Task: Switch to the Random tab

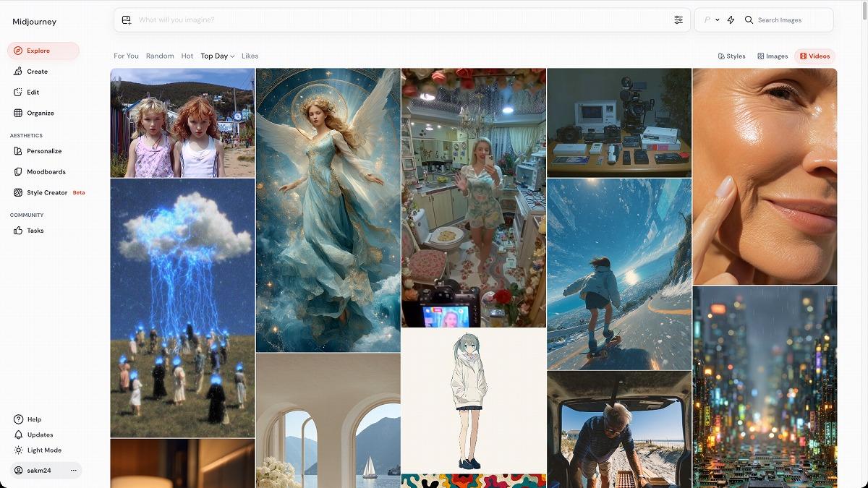Action: (160, 56)
